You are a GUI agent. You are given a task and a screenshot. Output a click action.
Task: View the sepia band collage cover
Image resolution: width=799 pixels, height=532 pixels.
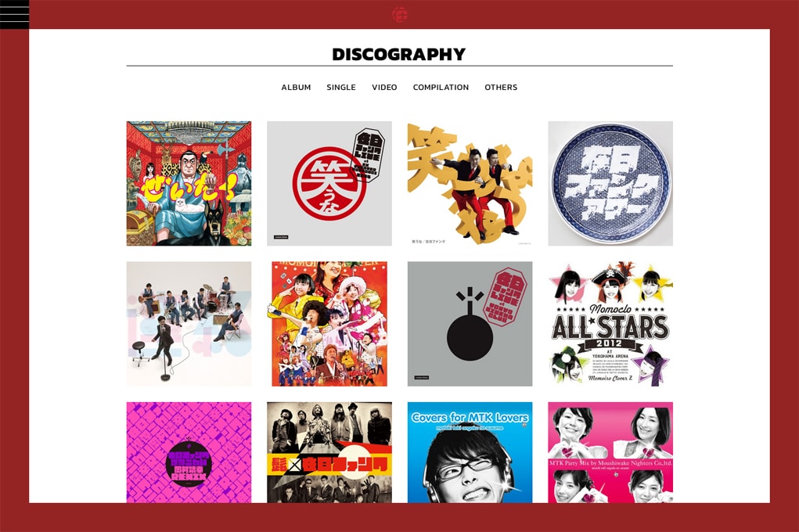pos(329,452)
